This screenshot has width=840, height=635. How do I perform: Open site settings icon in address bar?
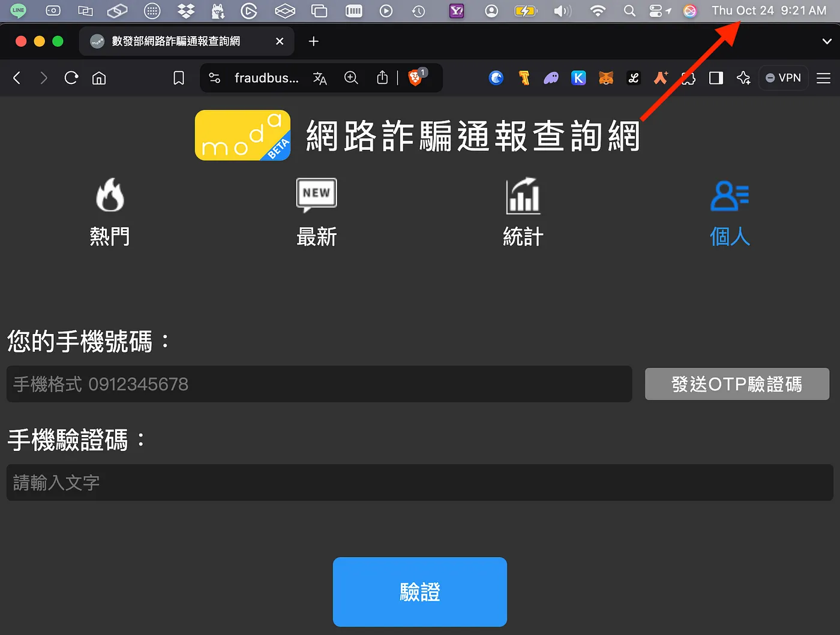(x=214, y=78)
